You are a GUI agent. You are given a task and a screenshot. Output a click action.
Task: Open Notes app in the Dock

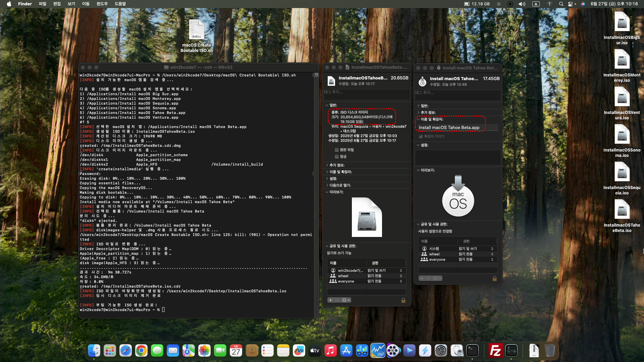tap(283, 351)
